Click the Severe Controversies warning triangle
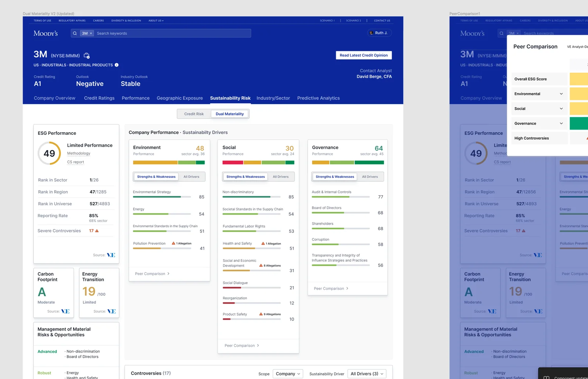588x379 pixels. pos(97,231)
